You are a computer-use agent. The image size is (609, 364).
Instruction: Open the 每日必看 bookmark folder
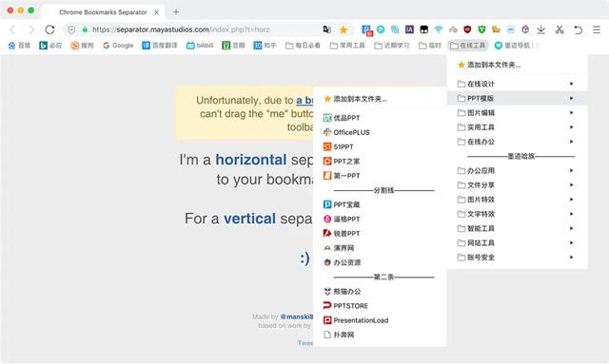coord(303,46)
